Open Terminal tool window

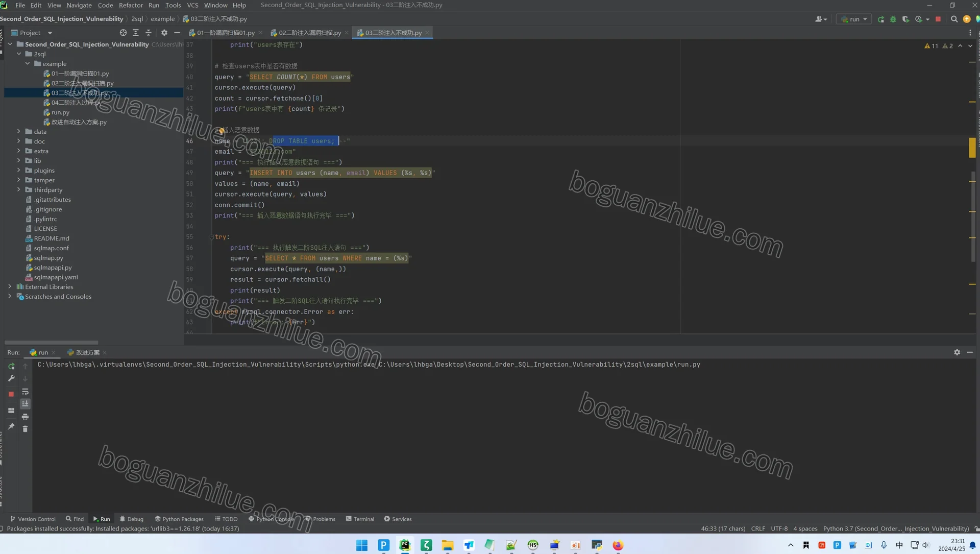click(360, 519)
